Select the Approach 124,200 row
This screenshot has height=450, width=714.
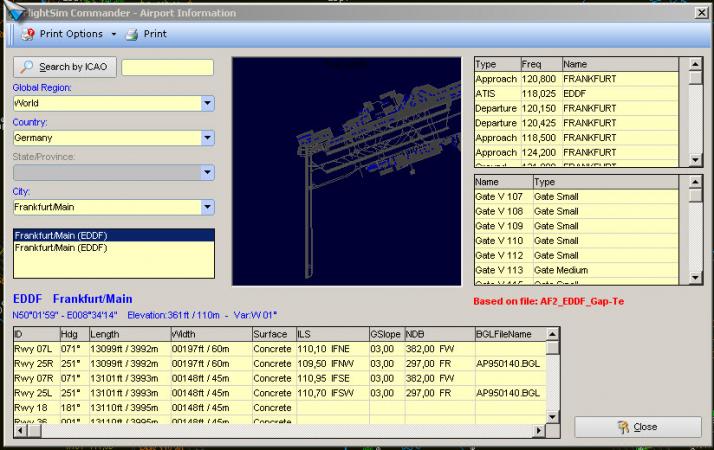[576, 152]
